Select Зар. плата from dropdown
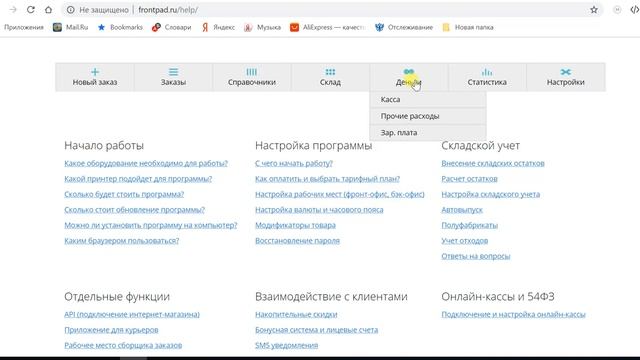Image resolution: width=640 pixels, height=360 pixels. point(428,133)
